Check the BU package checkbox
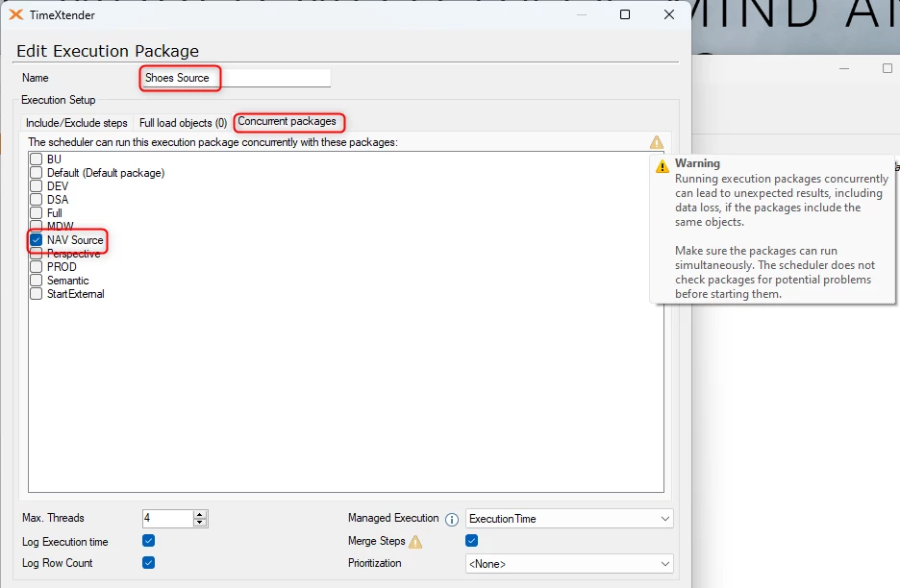Screen dimensions: 900x588 pyautogui.click(x=37, y=159)
